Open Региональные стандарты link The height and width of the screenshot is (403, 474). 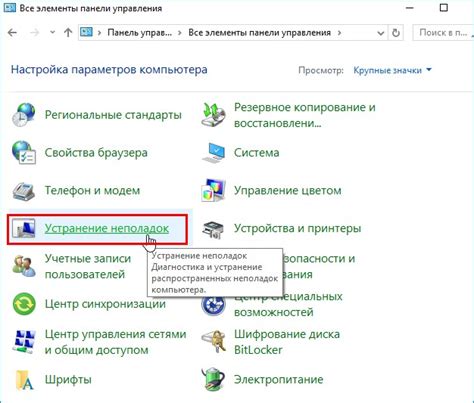(113, 115)
